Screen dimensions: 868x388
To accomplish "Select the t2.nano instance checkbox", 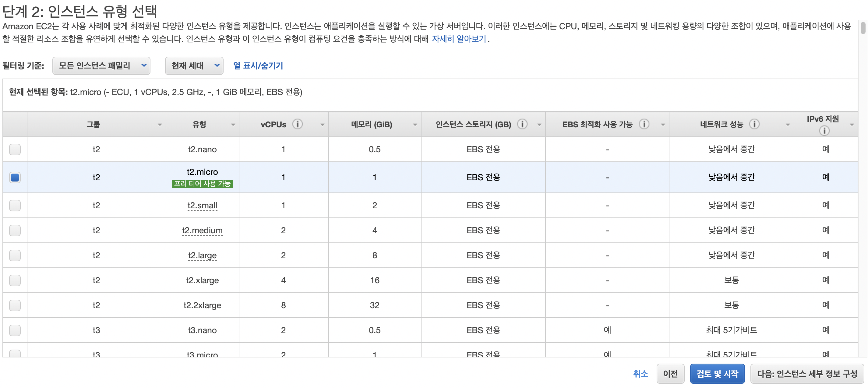I will pyautogui.click(x=15, y=149).
